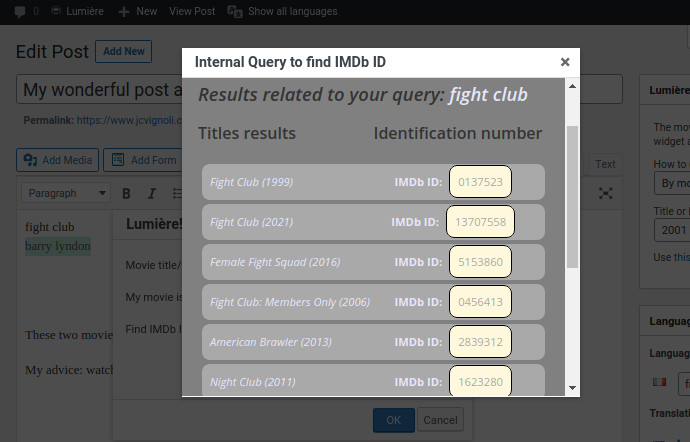Select IMDb ID 1623280 for Night Club

[480, 381]
